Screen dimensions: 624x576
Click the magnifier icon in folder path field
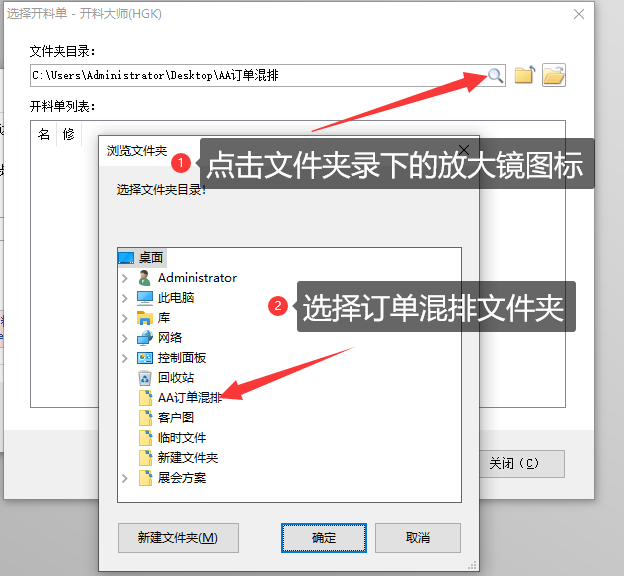pos(495,75)
